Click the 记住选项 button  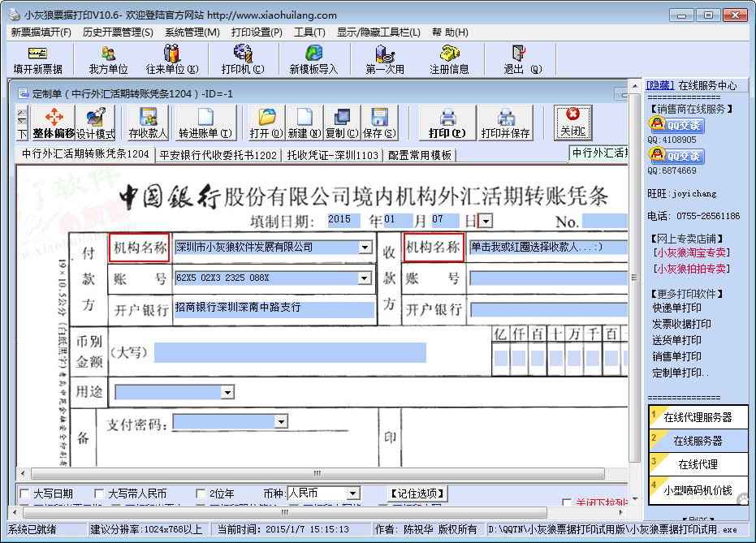point(417,493)
